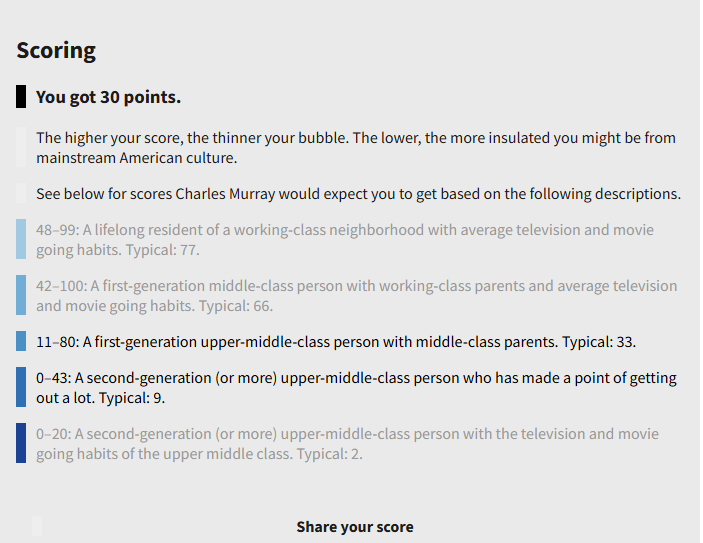This screenshot has height=543, width=703.
Task: Click the gray square beside Charles Murray line
Action: [21, 193]
